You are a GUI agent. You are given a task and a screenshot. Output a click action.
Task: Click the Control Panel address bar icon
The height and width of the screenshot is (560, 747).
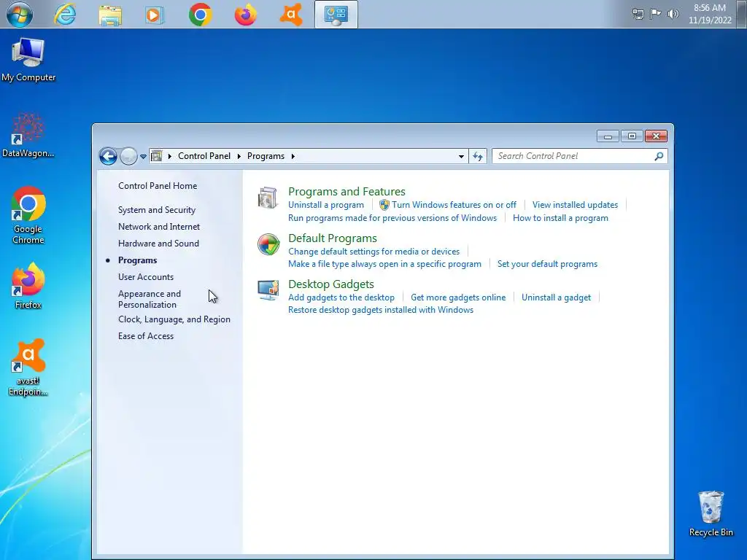click(157, 156)
